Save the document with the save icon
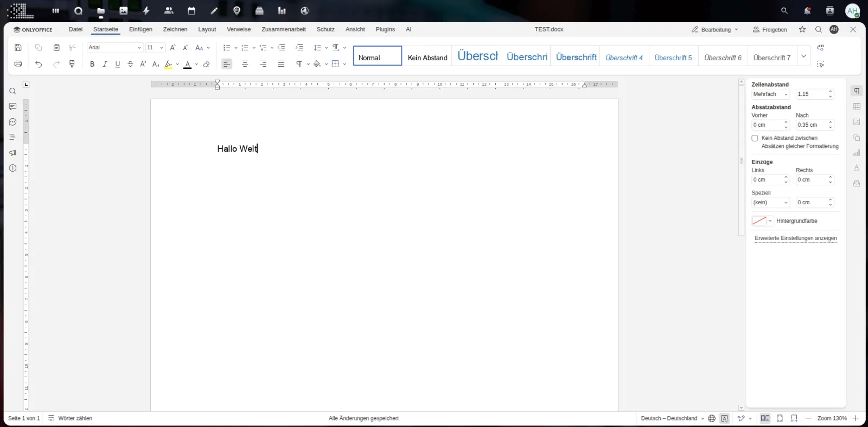 (18, 48)
